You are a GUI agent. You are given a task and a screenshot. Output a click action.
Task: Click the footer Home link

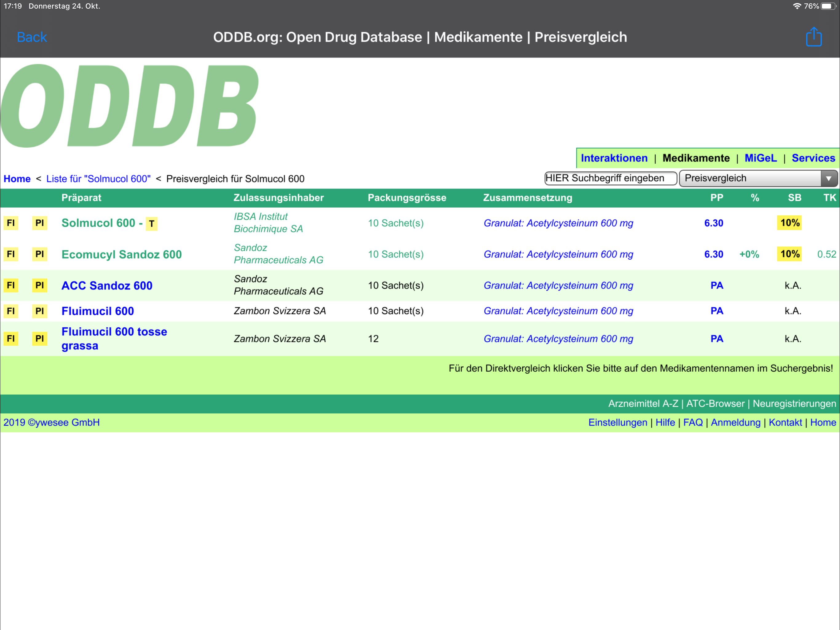click(823, 423)
